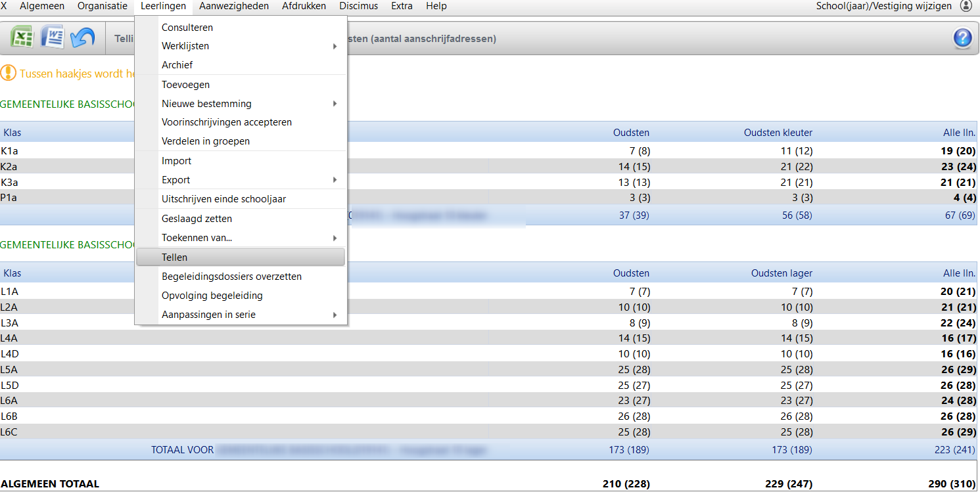Click ALGEMEEN TOTAAL label

pos(50,484)
